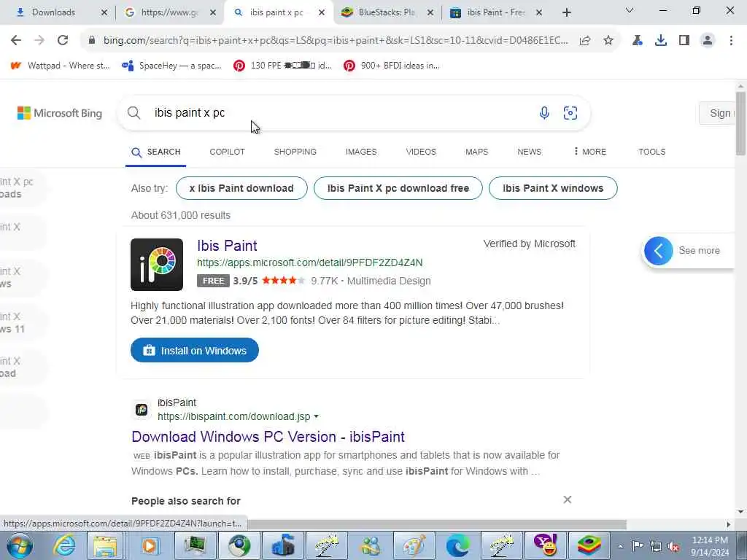
Task: Open the 130 FPE Pinterest bookmark
Action: click(x=282, y=66)
